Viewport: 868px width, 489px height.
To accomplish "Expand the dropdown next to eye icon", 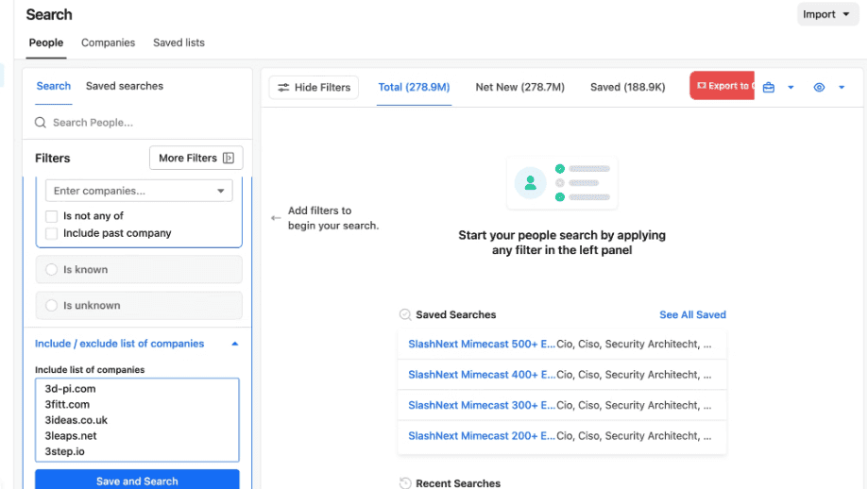I will [x=842, y=88].
